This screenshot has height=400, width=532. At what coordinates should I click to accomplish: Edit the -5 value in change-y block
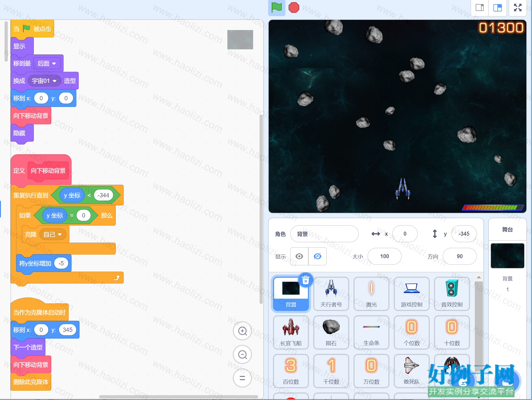(x=61, y=263)
